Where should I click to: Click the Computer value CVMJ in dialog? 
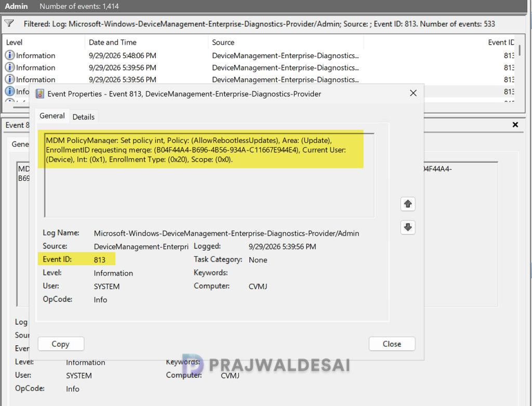click(258, 286)
